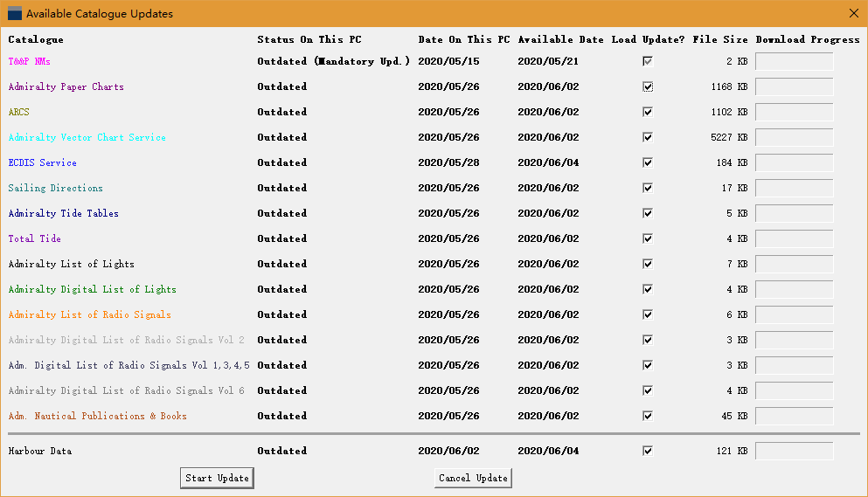This screenshot has height=497, width=868.
Task: Click Cancel Update button
Action: [x=473, y=478]
